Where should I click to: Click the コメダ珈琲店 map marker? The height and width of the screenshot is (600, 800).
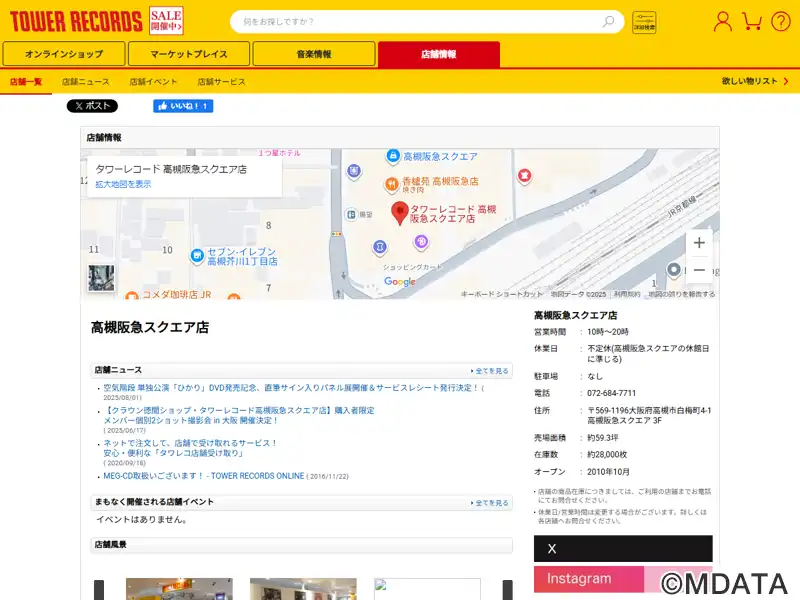(x=132, y=295)
